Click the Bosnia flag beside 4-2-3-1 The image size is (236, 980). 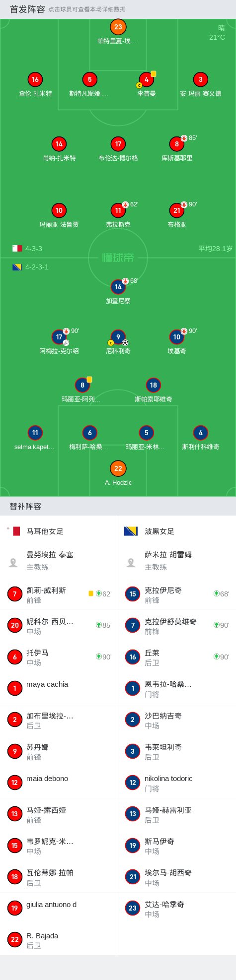pos(17,267)
